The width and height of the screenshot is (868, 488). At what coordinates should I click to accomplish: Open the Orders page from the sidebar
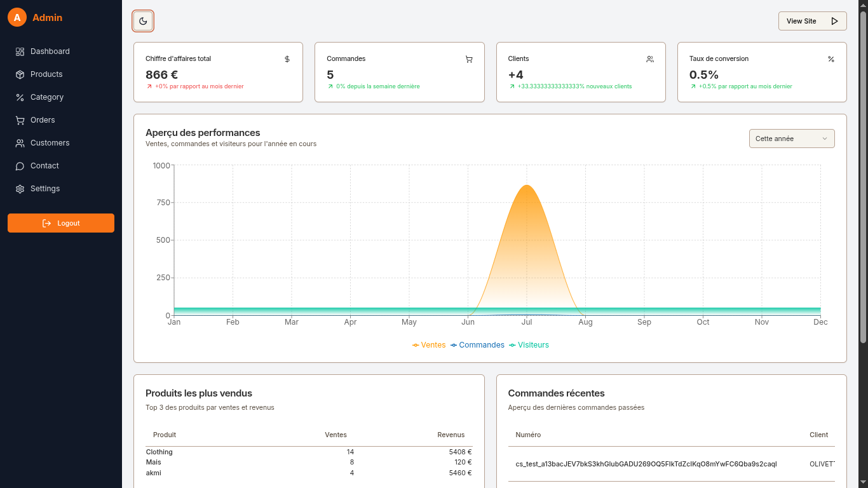tap(43, 120)
